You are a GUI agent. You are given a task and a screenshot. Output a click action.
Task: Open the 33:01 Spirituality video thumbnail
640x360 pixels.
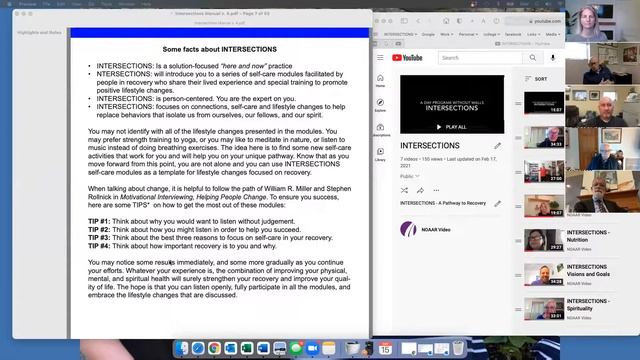544,309
